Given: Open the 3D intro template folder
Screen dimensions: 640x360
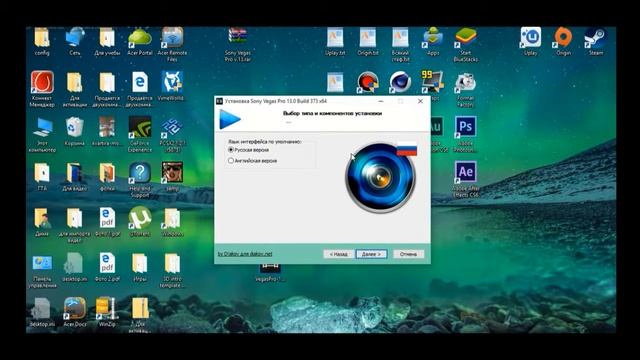Looking at the screenshot, I should tap(172, 270).
